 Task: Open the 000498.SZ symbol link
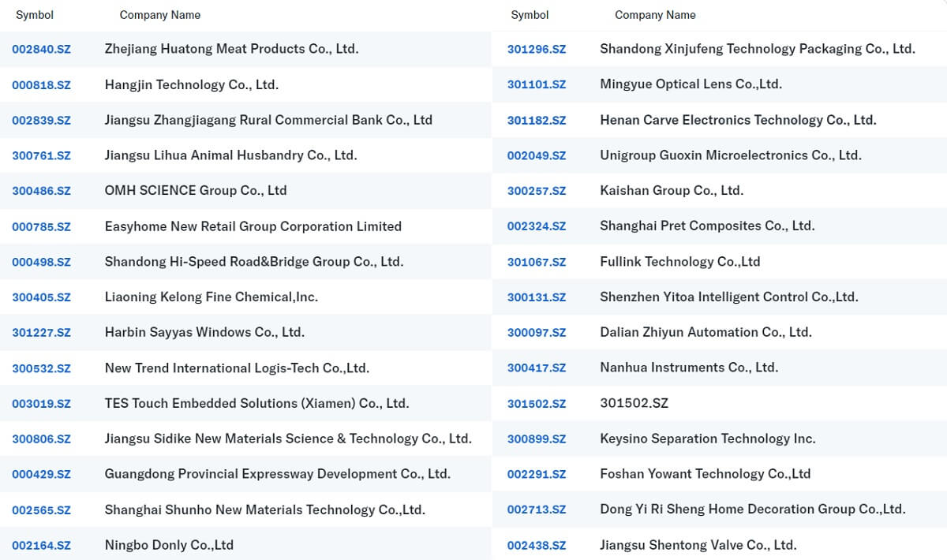point(41,262)
